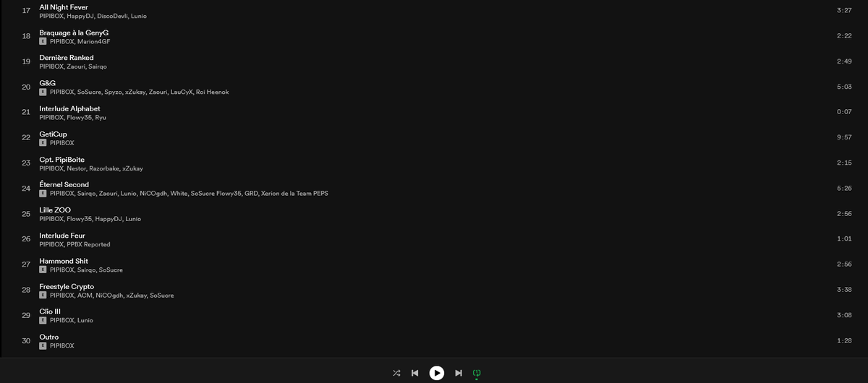Select the track Lille ZOO

[55, 210]
